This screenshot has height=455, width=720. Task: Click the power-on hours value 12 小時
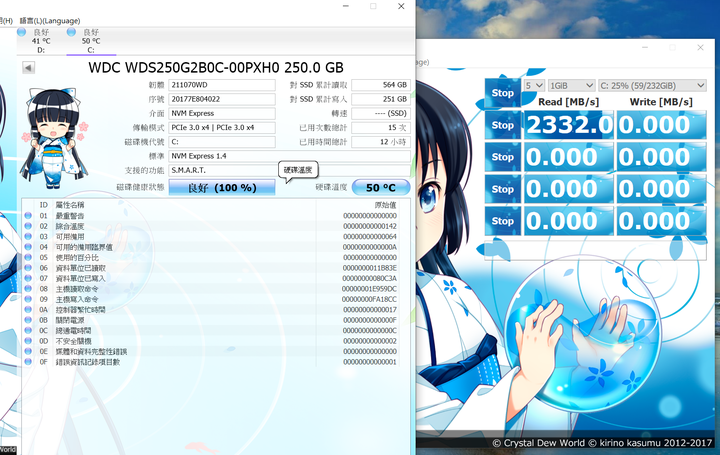(x=381, y=142)
